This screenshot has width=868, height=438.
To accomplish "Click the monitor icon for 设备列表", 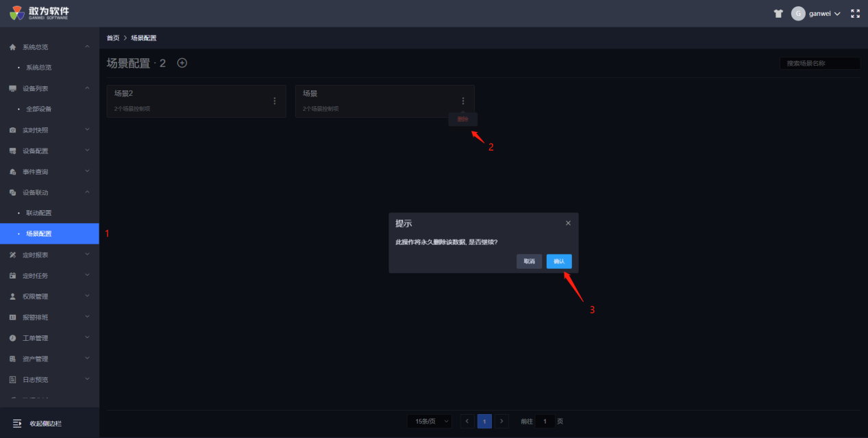I will coord(12,88).
